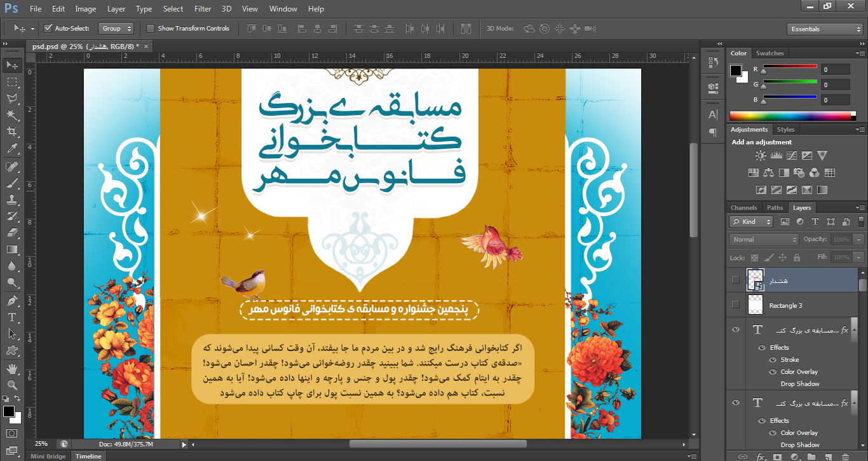
Task: Switch to the Channels tab
Action: (x=743, y=208)
